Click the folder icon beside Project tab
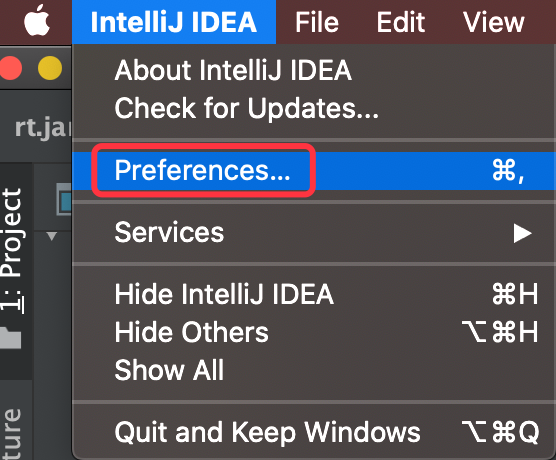This screenshot has height=460, width=556. (x=10, y=337)
